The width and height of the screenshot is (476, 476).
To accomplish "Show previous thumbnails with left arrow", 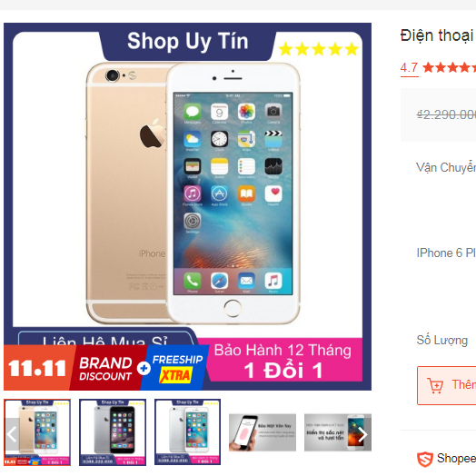I will (x=12, y=434).
